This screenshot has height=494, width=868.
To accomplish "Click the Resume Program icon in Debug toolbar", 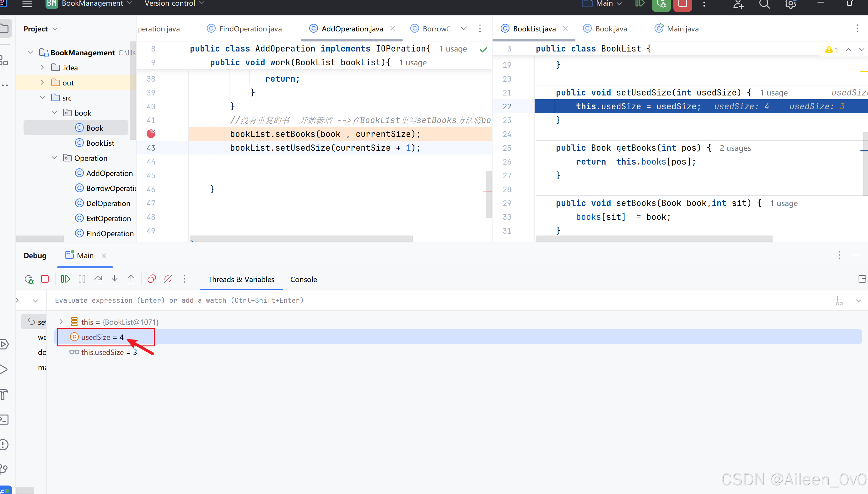I will click(x=65, y=279).
